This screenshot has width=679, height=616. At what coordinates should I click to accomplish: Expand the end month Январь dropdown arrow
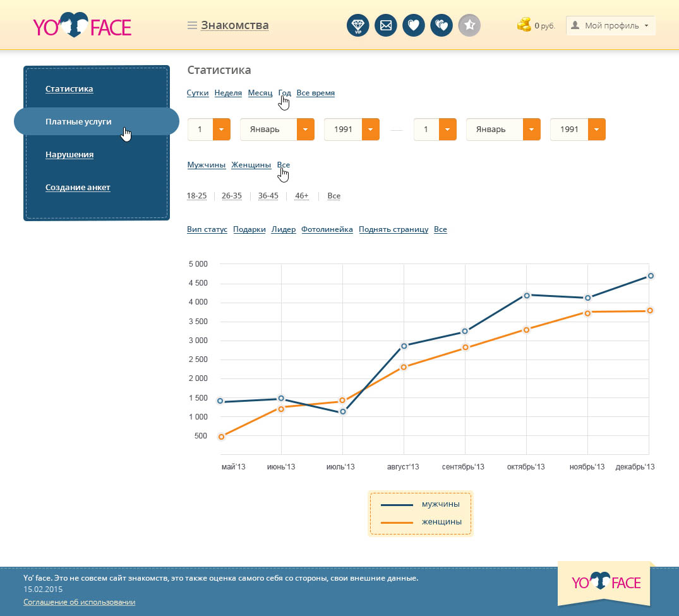(532, 129)
